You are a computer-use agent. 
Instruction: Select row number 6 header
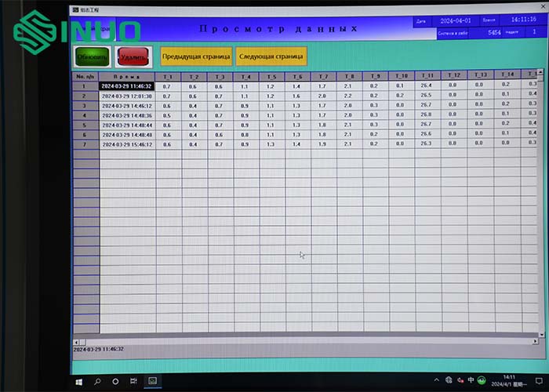tap(85, 135)
